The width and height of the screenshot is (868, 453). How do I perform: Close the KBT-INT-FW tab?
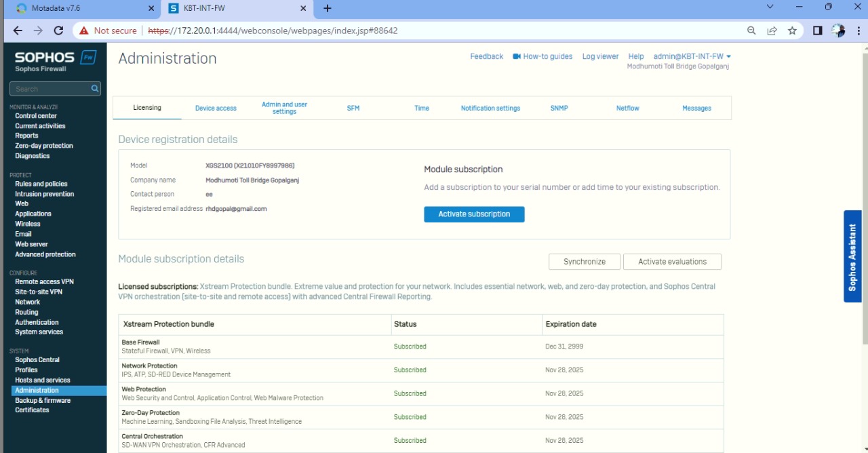pos(303,8)
